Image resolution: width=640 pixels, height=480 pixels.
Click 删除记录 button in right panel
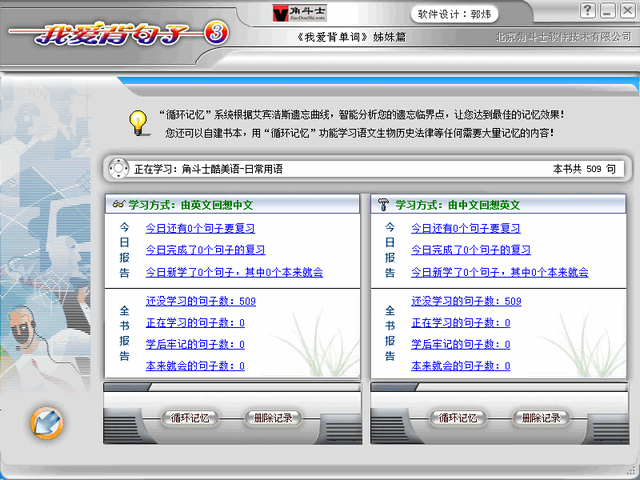tap(539, 417)
